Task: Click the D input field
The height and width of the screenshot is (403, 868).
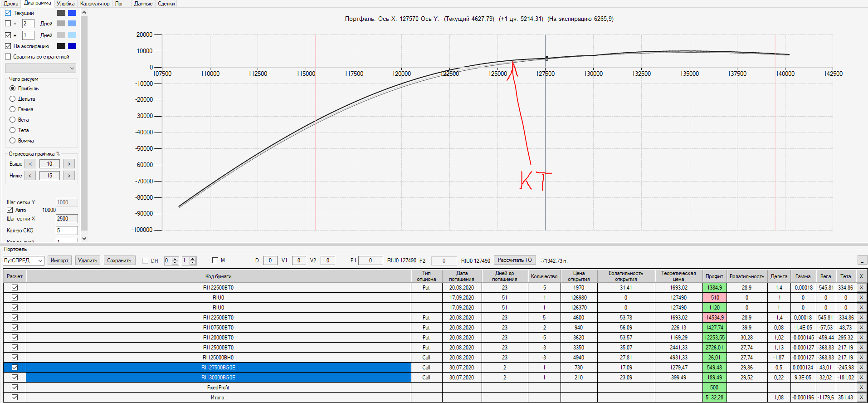Action: (x=270, y=260)
